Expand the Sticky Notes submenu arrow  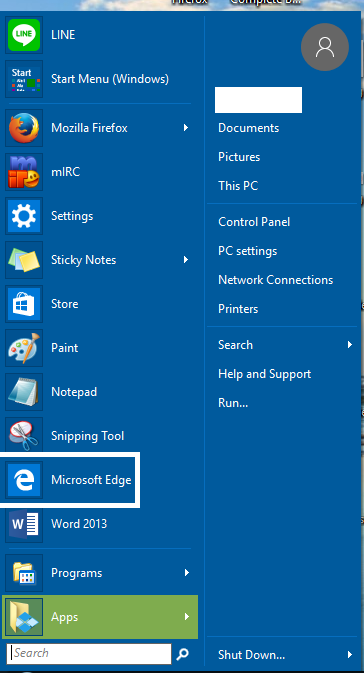186,259
